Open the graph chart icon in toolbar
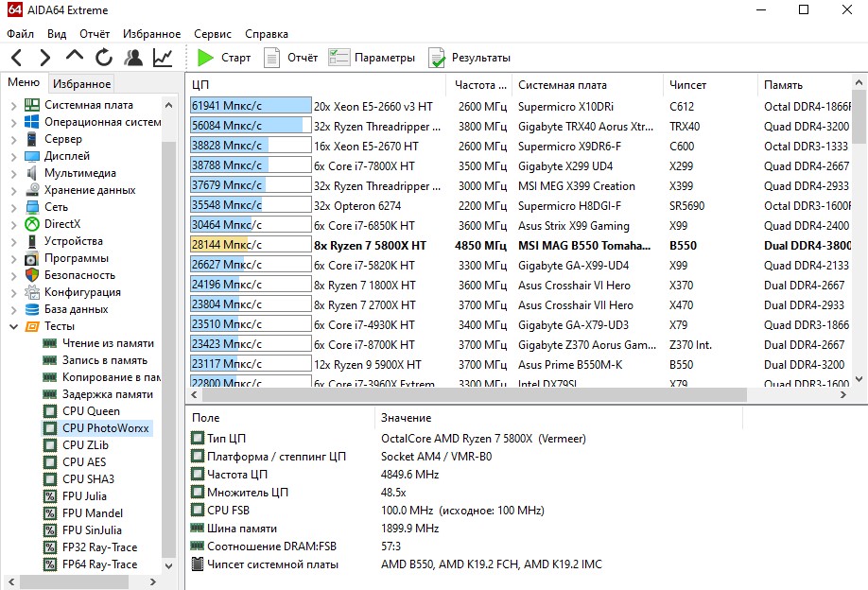 (x=163, y=57)
